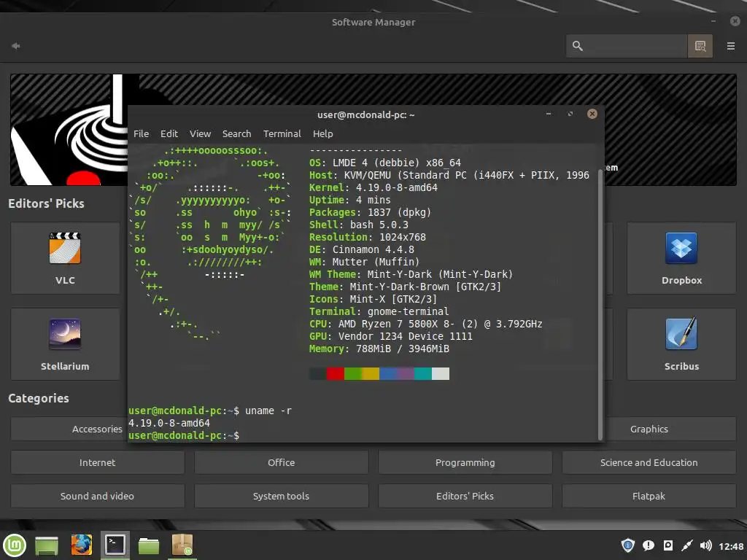Click the 'Uptime: 4 mins' line

tap(349, 200)
